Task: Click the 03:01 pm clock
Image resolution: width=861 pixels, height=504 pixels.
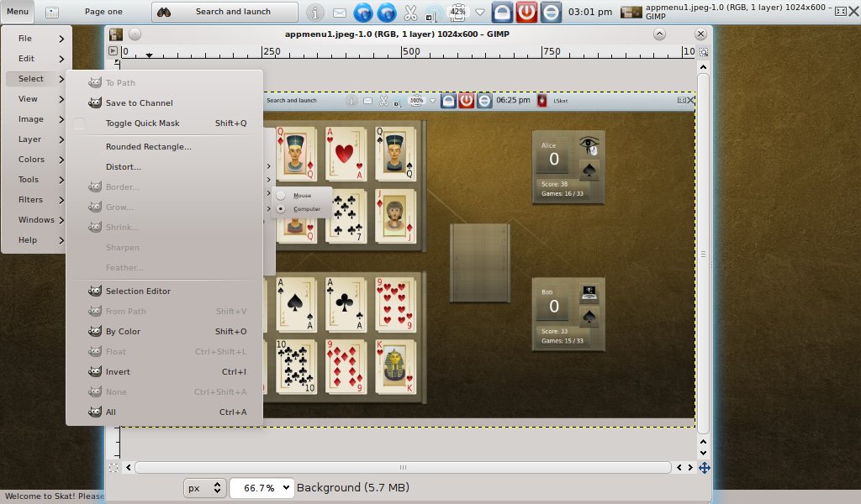Action: 589,12
